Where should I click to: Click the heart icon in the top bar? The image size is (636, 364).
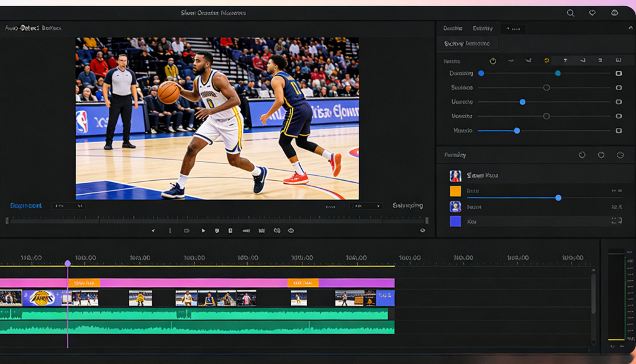(592, 13)
